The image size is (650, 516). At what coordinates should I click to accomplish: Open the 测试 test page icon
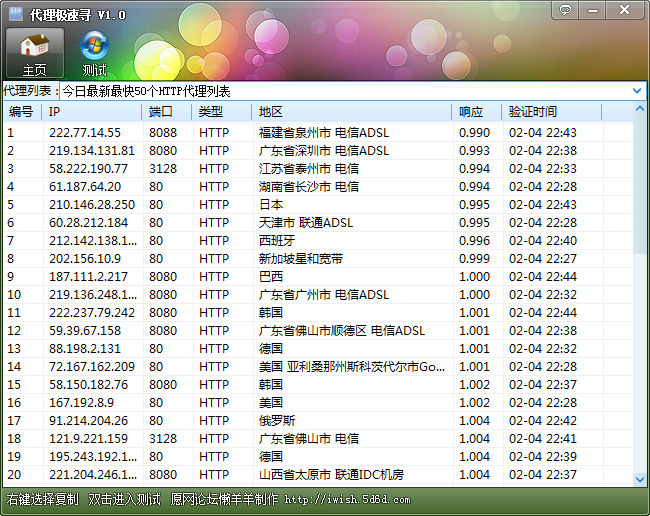[x=94, y=52]
